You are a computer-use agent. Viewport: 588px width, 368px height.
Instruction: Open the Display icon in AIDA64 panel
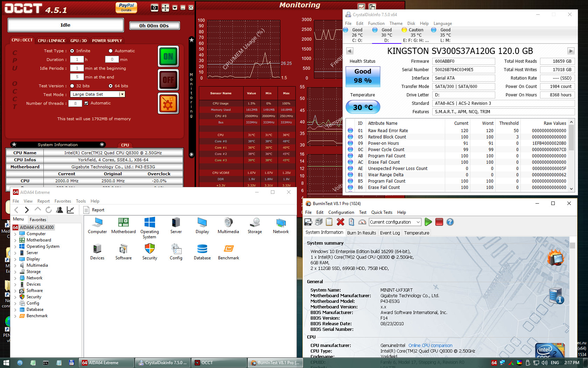click(x=202, y=226)
